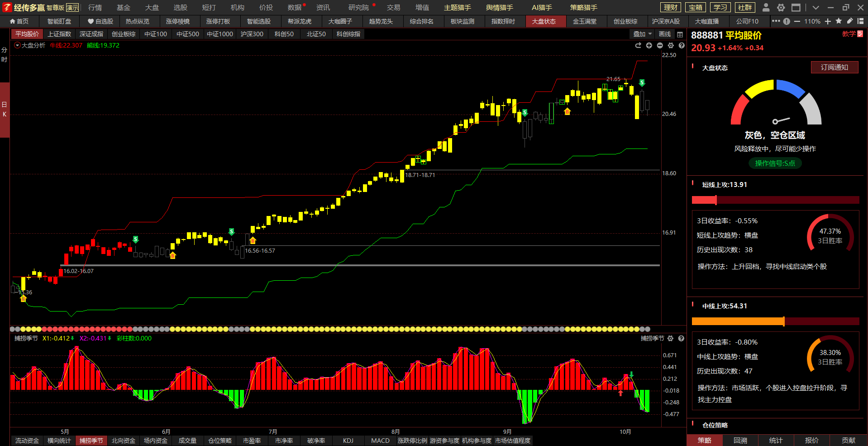868x446 pixels.
Task: Expand the 叠加 overlay dropdown
Action: pos(642,34)
